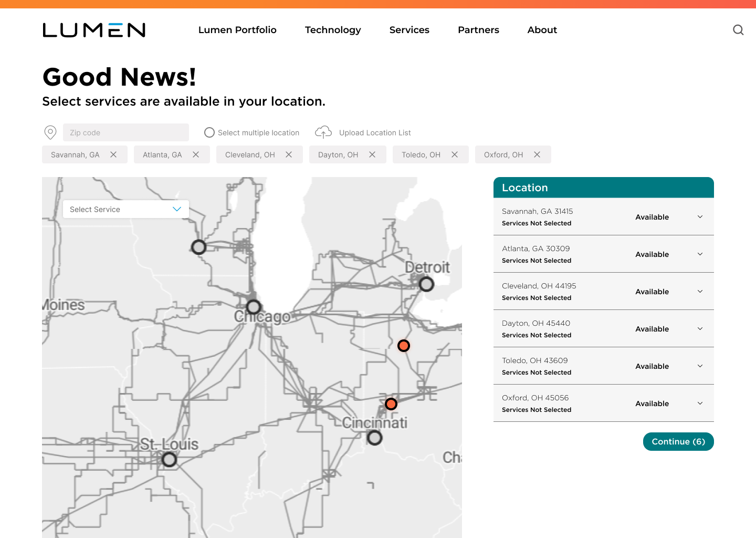The image size is (756, 538).
Task: Remove the Dayton, OH location chip
Action: (x=372, y=154)
